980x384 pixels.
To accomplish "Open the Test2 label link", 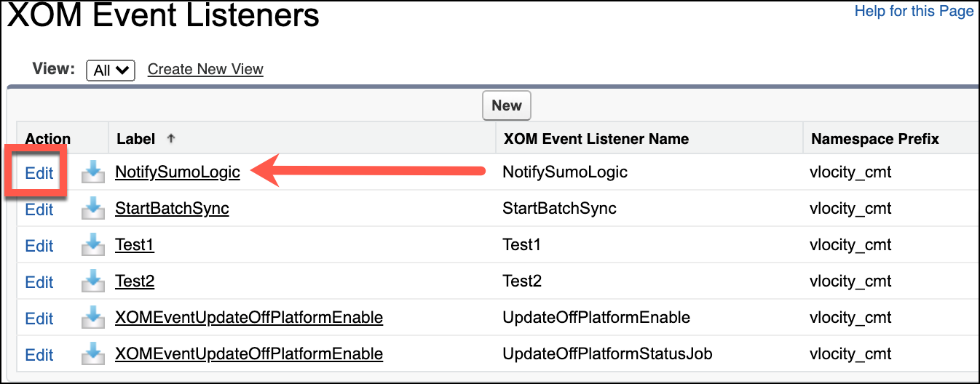I will (x=135, y=281).
